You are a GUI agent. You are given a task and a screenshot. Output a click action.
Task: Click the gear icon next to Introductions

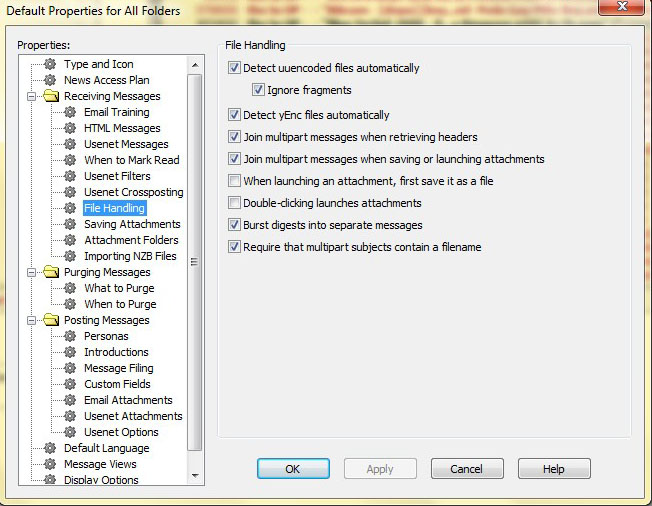click(x=70, y=352)
